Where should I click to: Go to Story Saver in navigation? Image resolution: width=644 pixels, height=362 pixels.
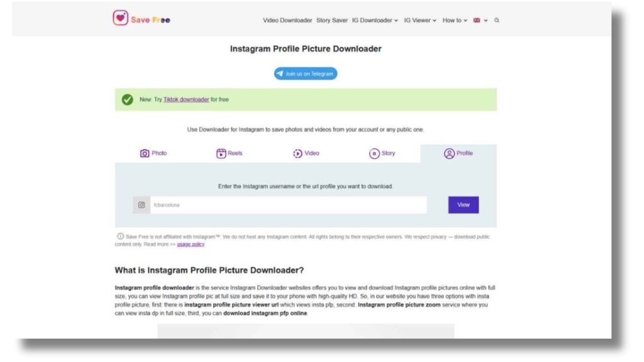pyautogui.click(x=332, y=20)
